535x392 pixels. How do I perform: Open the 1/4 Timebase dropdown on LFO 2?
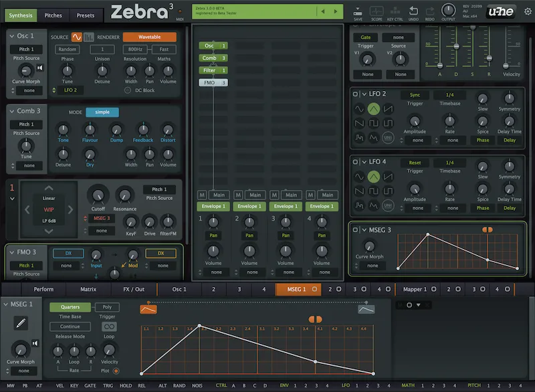449,95
